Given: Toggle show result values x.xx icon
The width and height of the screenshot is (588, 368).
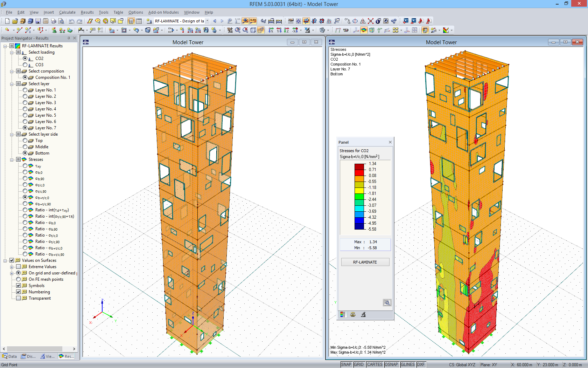Looking at the screenshot, I should point(253,21).
